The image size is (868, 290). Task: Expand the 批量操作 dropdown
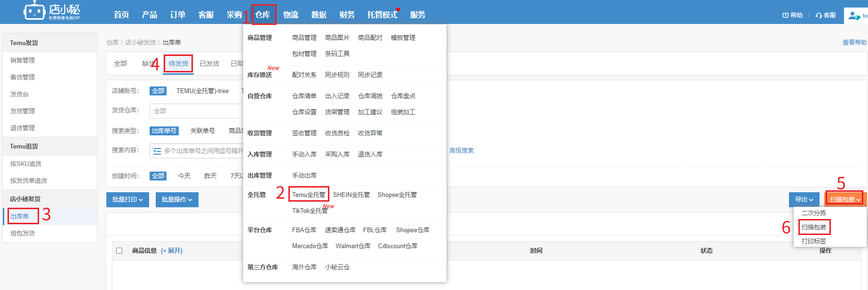(177, 200)
